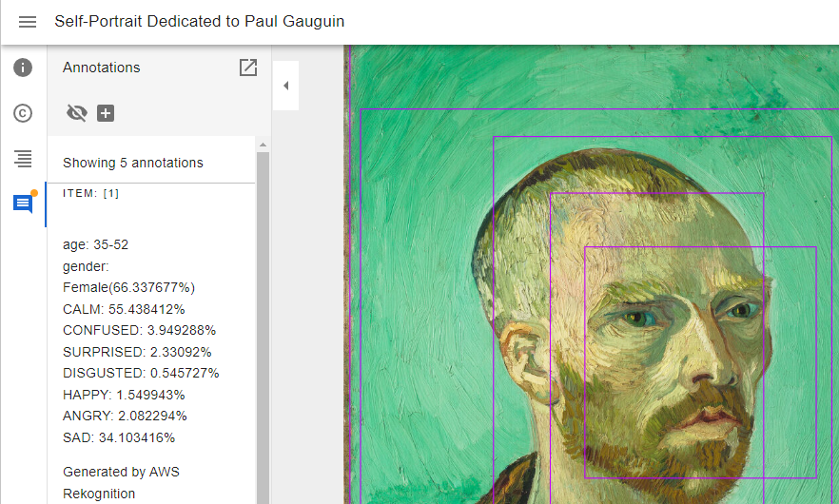Click the 'DISGUSTED: 0.545727%' line
Screen dimensions: 839x504
[141, 373]
